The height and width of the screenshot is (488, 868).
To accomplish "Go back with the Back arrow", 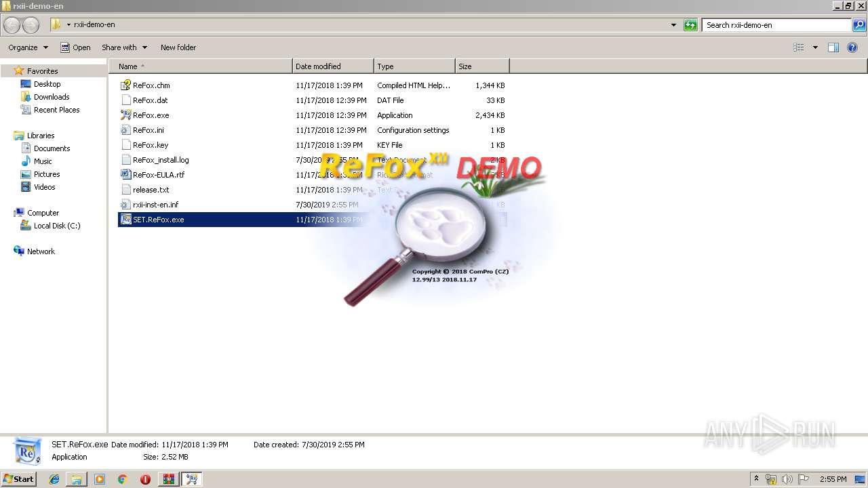I will [x=12, y=25].
